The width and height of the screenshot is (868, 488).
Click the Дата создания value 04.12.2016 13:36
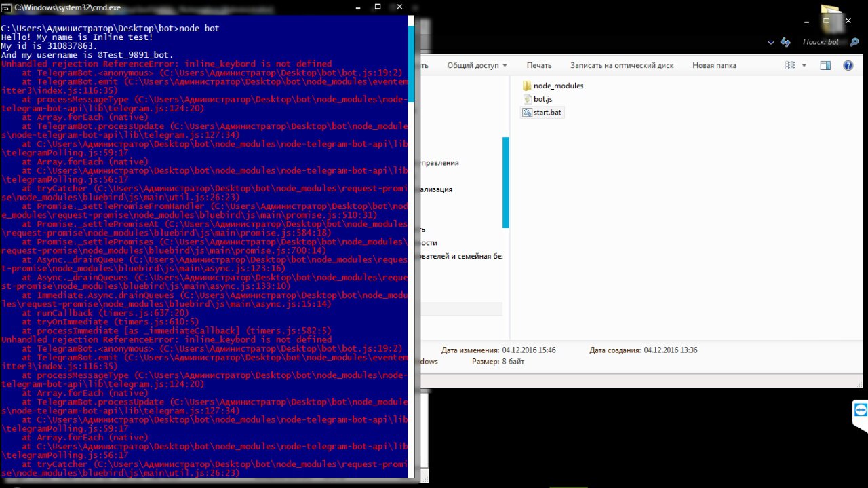[x=671, y=350]
